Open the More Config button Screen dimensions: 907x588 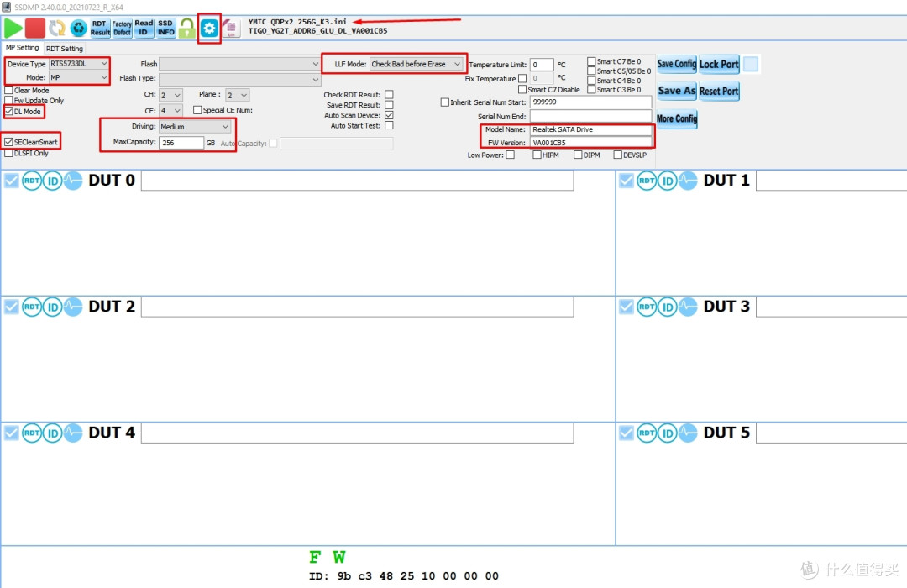click(x=677, y=118)
